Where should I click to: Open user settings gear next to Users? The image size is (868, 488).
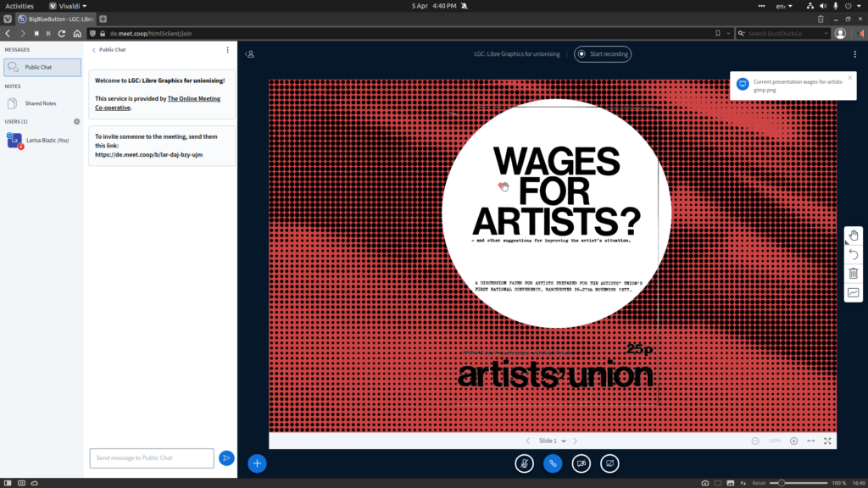(x=77, y=122)
